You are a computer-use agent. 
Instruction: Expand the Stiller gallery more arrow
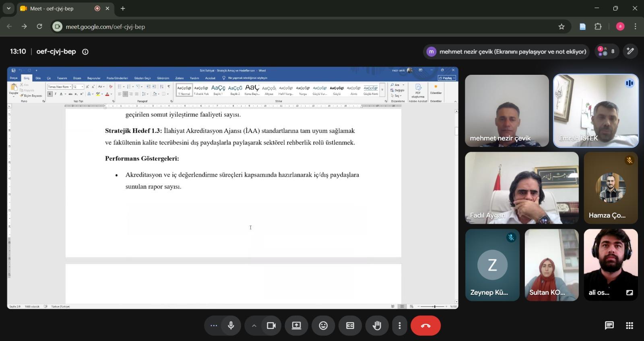click(x=382, y=90)
